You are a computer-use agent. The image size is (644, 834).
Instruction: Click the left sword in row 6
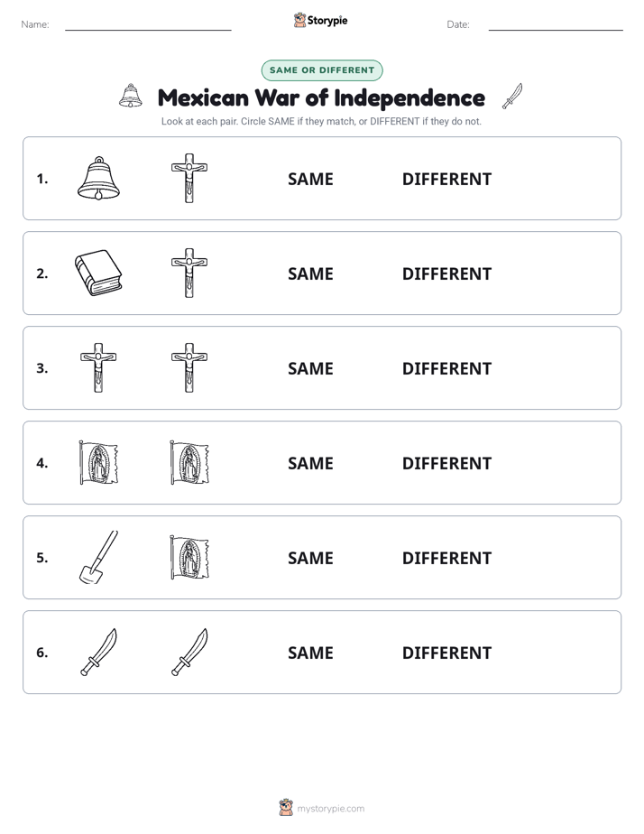click(x=98, y=652)
